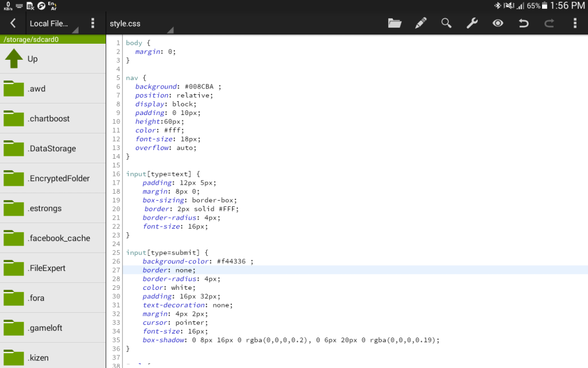Click the 'position: relative;' line
The height and width of the screenshot is (368, 588).
point(174,95)
